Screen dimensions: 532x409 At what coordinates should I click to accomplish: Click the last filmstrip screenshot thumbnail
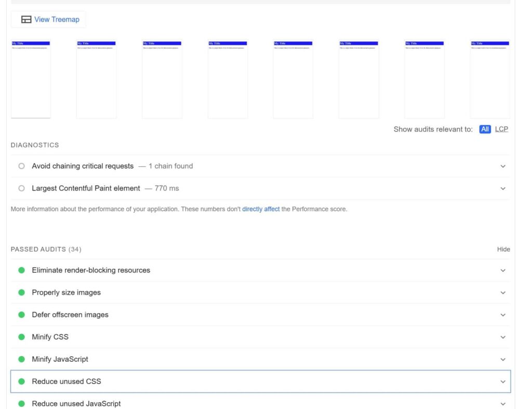click(489, 79)
